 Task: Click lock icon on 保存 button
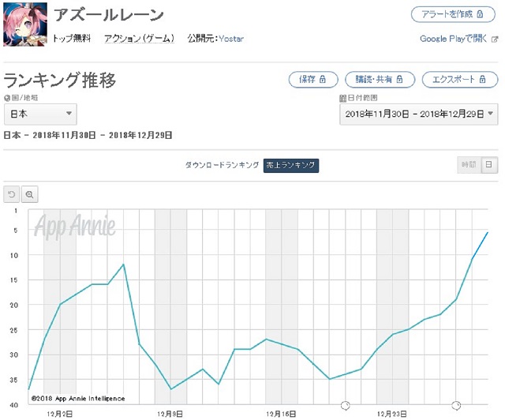tap(323, 79)
